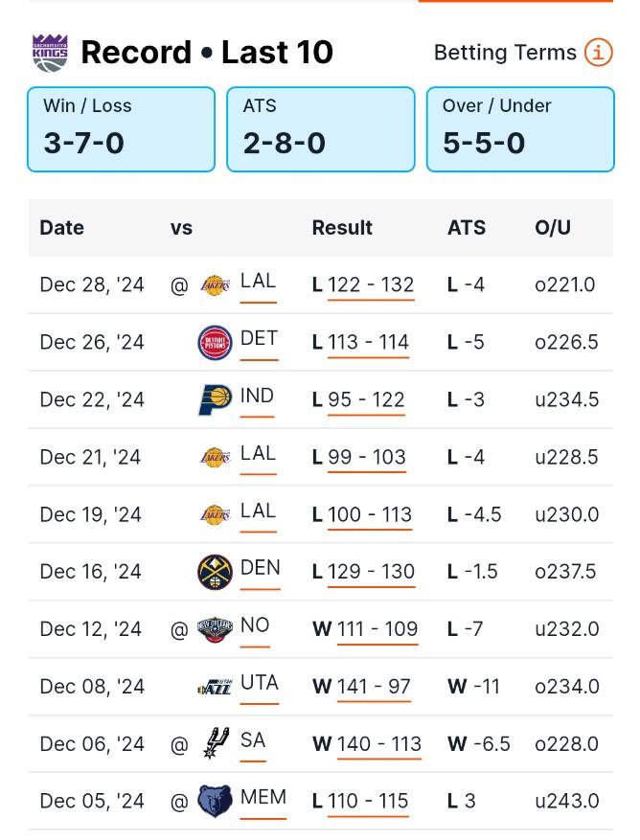Select the Over / Under 5-5-0 card
640x840 pixels.
[x=520, y=129]
